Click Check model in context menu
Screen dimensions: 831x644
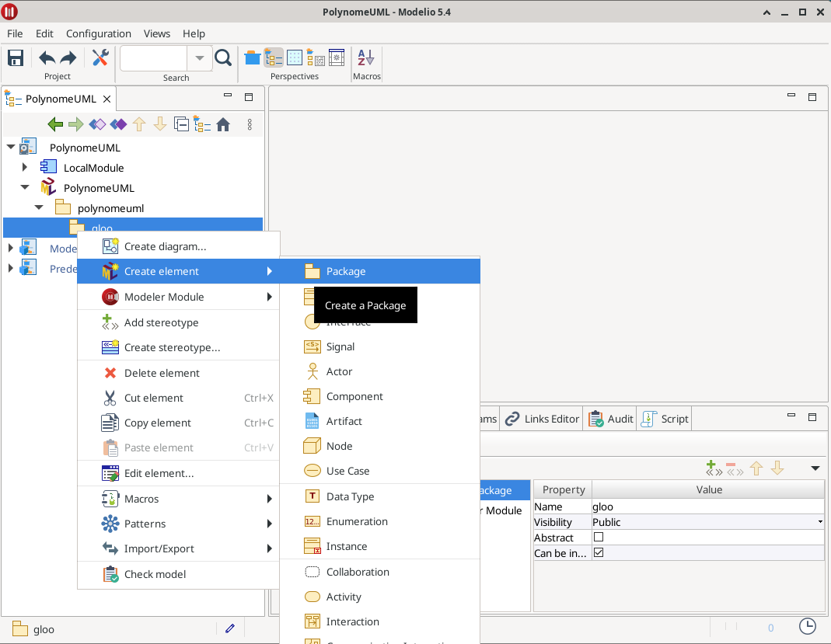click(179, 574)
